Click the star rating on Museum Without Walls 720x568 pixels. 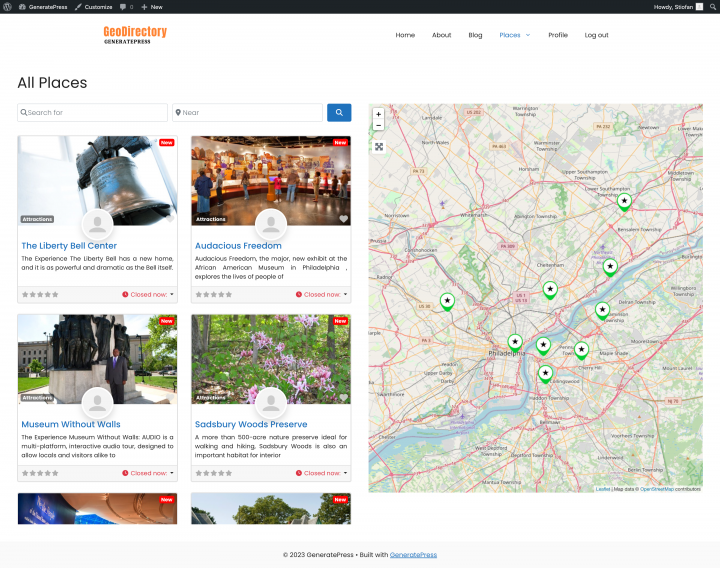point(40,473)
